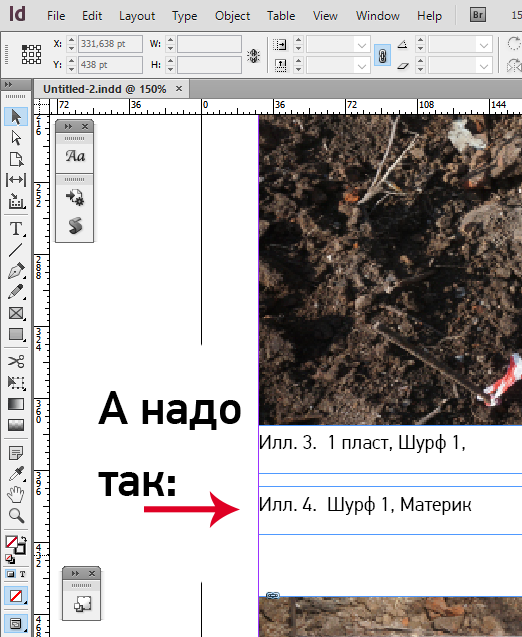Select the Direct Selection tool
Image resolution: width=522 pixels, height=637 pixels.
16,138
